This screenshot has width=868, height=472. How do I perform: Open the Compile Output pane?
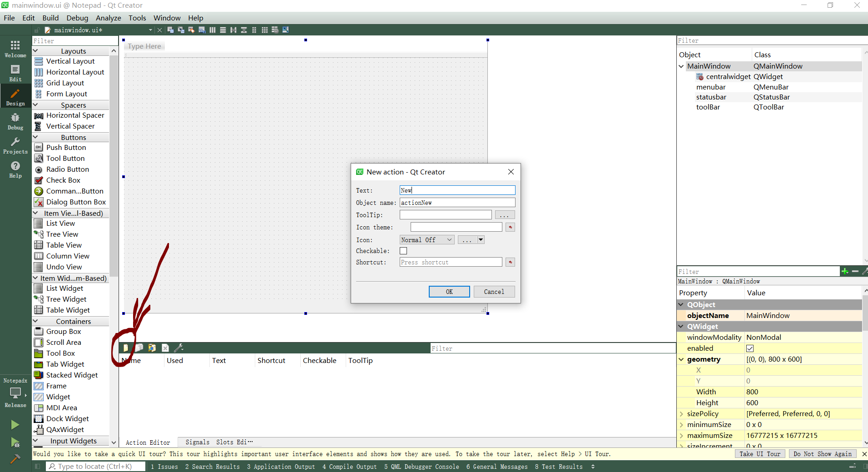point(349,467)
